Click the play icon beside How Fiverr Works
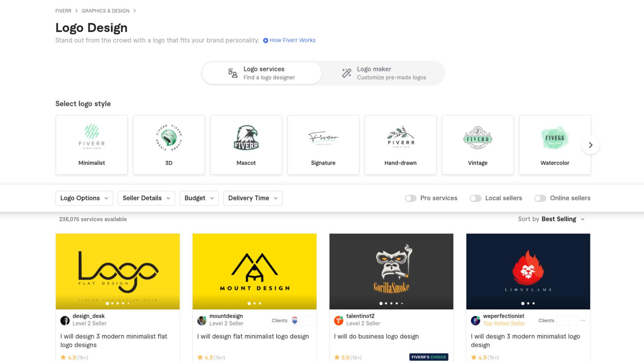This screenshot has height=362, width=644. (266, 41)
